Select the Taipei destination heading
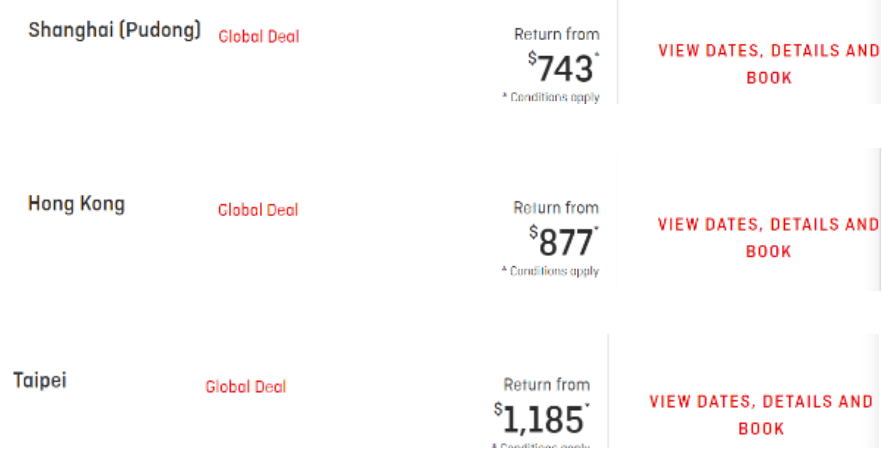 [40, 381]
